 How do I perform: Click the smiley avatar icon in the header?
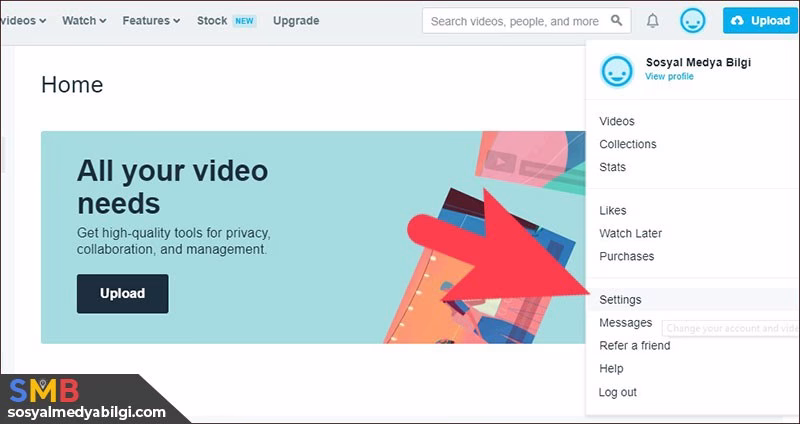[693, 21]
